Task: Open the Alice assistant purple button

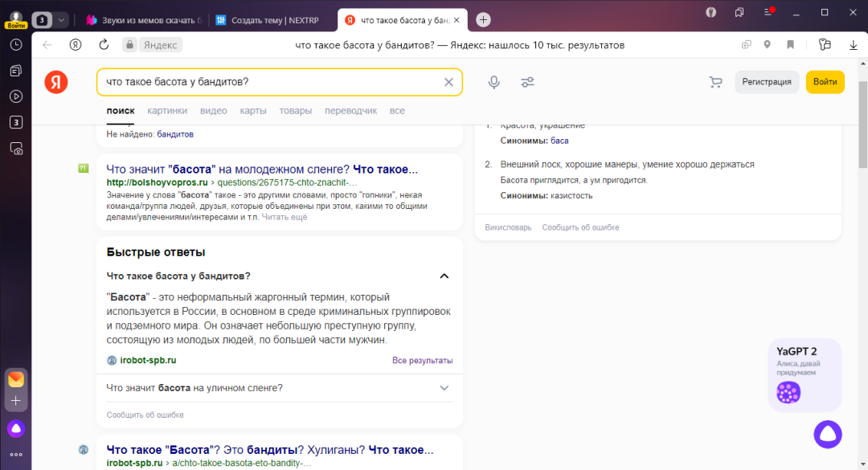Action: [827, 434]
